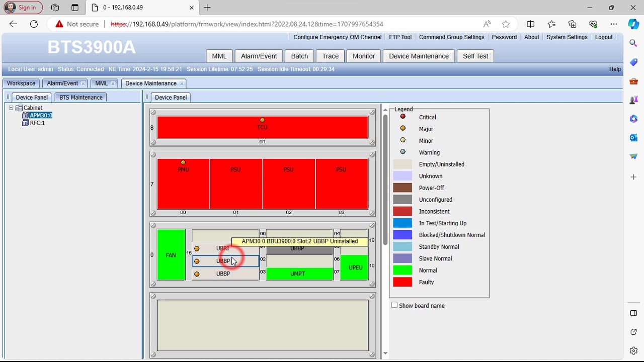Screen dimensions: 644x362
Task: Select PSU board in slot 02
Action: pyautogui.click(x=289, y=184)
